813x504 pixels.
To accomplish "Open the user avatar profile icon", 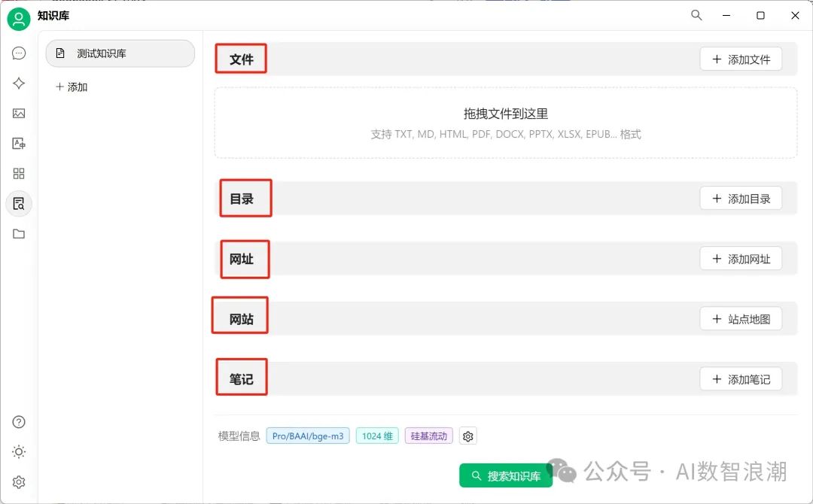I will click(19, 19).
